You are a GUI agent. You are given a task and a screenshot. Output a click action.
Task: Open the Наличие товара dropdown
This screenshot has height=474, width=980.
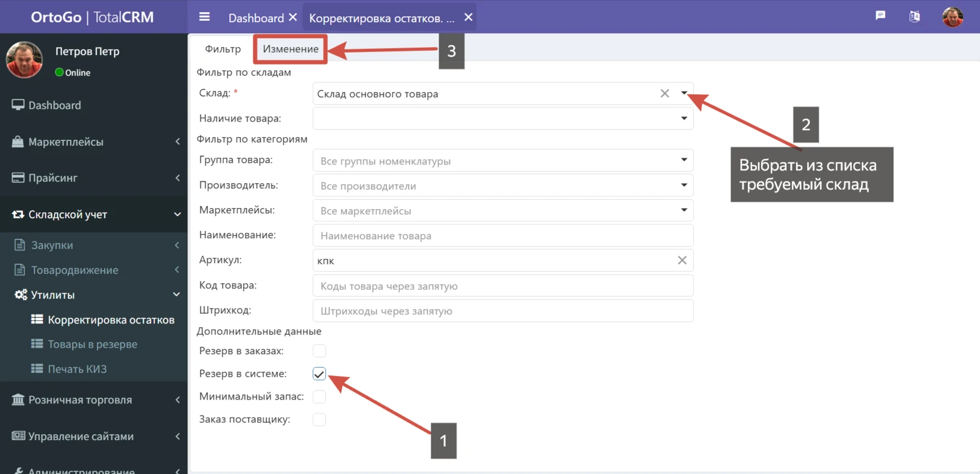pos(502,118)
